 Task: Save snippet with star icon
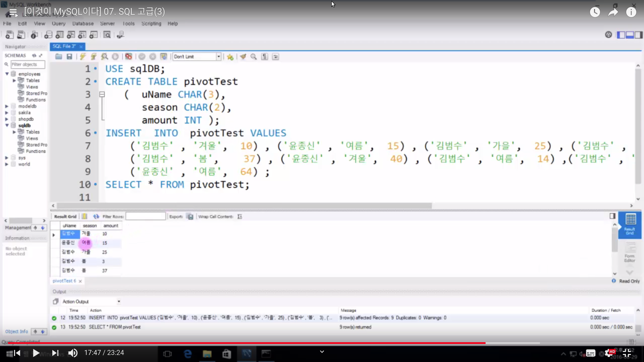tap(230, 57)
